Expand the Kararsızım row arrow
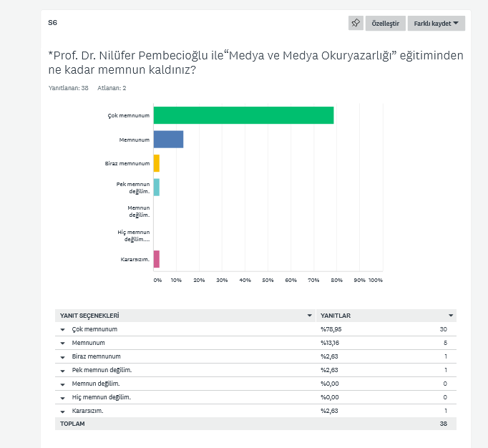This screenshot has width=488, height=448. pyautogui.click(x=63, y=411)
